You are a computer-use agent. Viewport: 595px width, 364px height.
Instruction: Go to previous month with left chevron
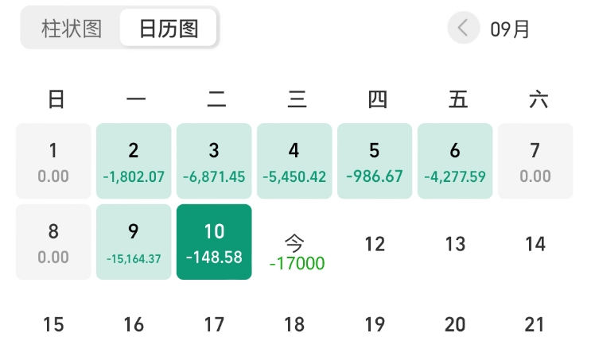coord(463,28)
